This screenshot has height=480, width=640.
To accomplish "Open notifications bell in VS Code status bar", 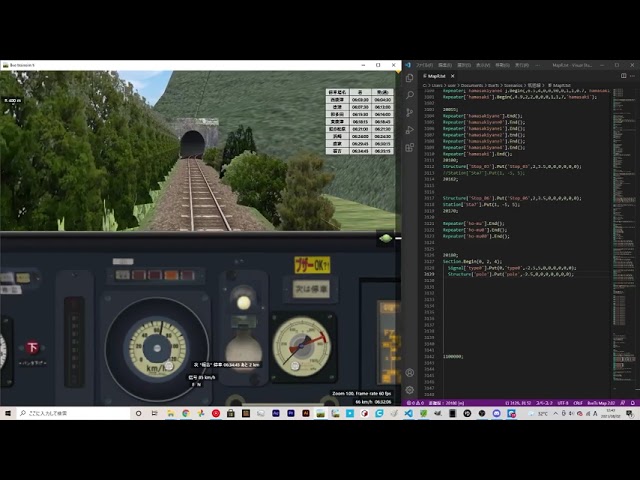I will pos(633,403).
